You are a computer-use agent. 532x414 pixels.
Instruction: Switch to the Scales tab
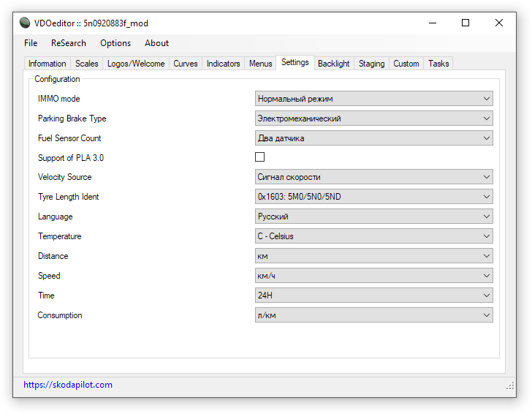[86, 64]
